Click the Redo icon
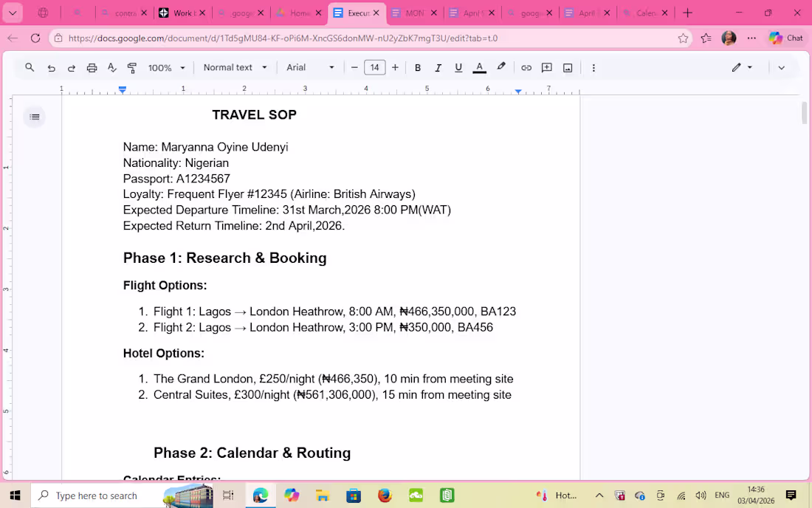Screen dimensions: 812x508 [72, 67]
